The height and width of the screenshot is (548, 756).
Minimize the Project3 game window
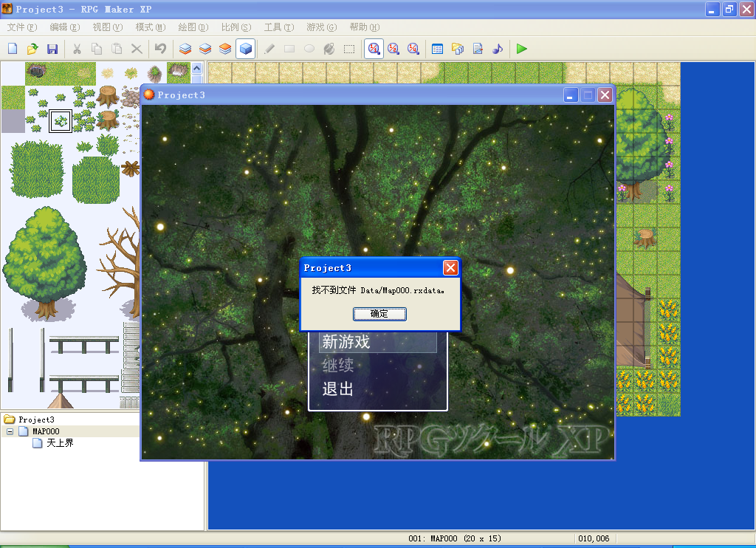(x=571, y=95)
